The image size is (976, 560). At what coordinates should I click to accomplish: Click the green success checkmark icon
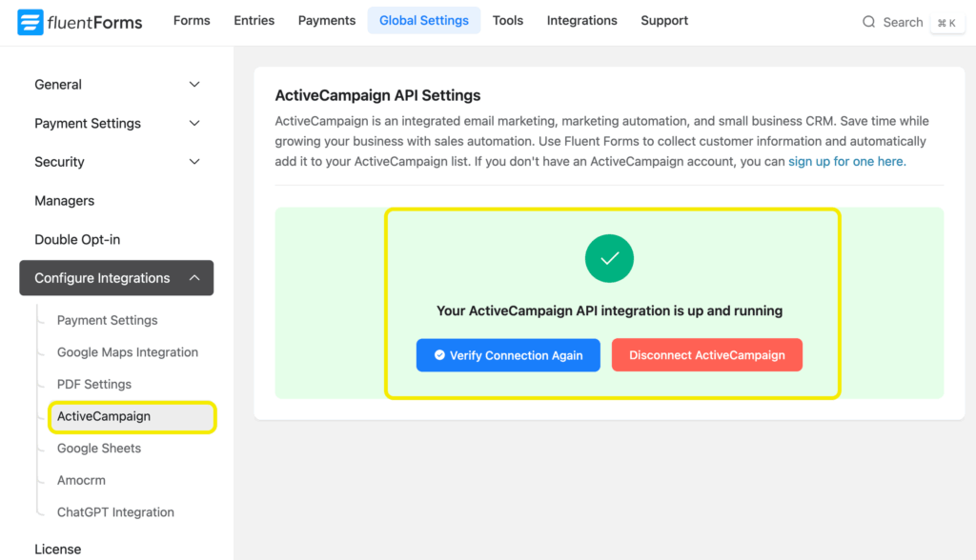click(609, 258)
